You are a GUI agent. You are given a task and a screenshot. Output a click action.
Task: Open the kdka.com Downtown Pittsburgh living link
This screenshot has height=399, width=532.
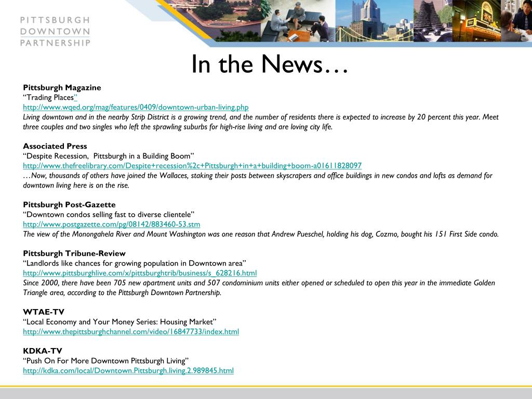click(128, 370)
